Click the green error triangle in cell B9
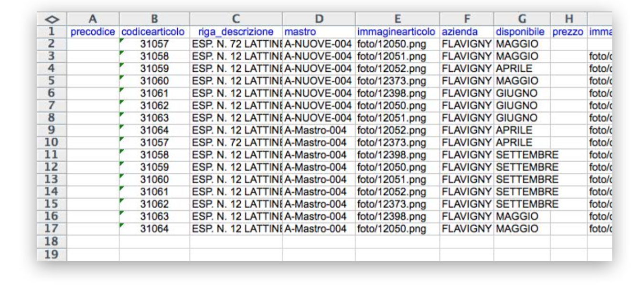This screenshot has height=289, width=644. point(122,127)
